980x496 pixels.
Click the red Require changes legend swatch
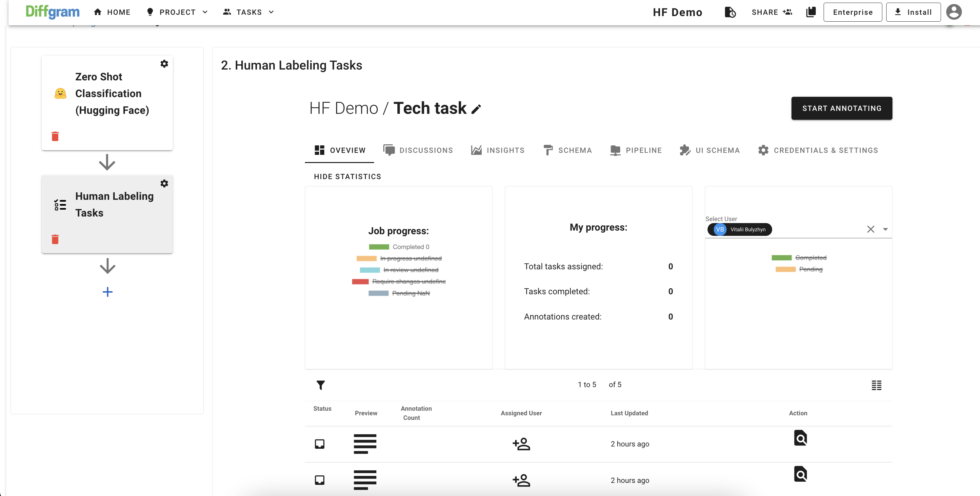tap(360, 282)
